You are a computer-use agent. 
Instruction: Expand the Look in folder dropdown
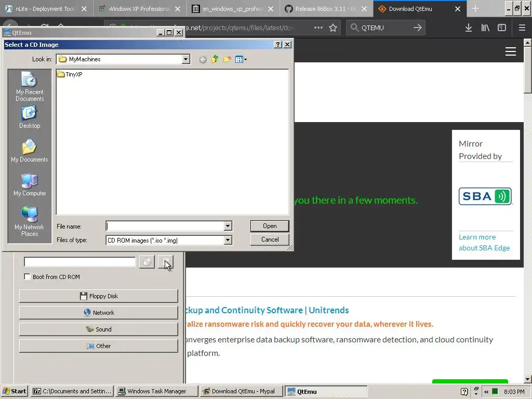point(185,59)
